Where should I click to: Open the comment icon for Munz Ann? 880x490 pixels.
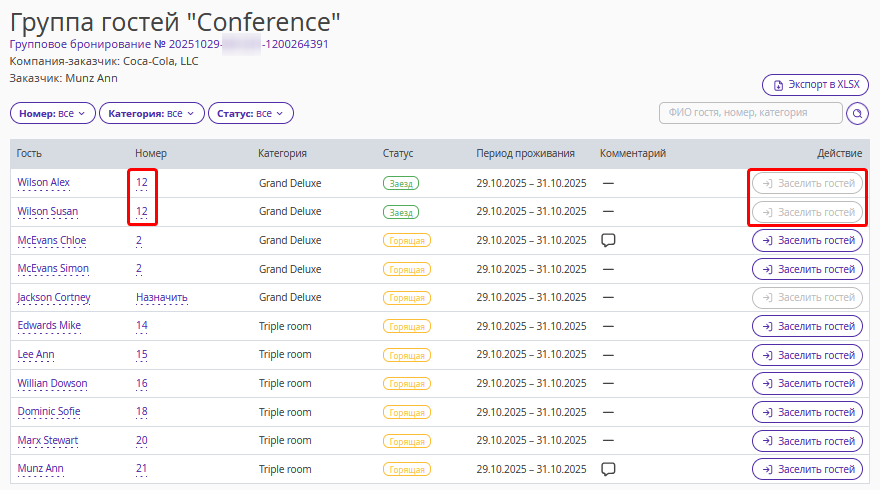click(x=607, y=468)
